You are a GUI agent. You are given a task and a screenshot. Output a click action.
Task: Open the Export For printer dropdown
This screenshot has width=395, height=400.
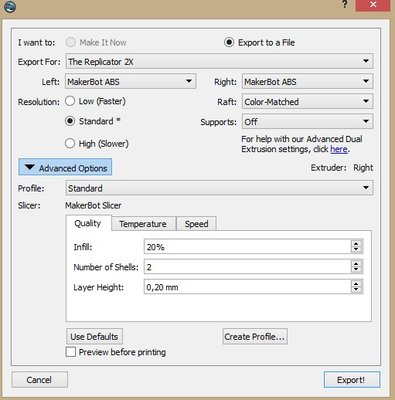(219, 61)
